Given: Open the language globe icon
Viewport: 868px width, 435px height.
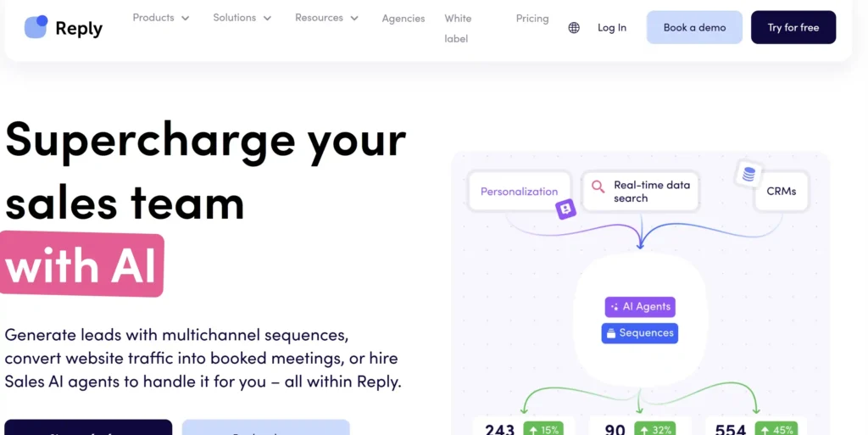Looking at the screenshot, I should point(574,28).
